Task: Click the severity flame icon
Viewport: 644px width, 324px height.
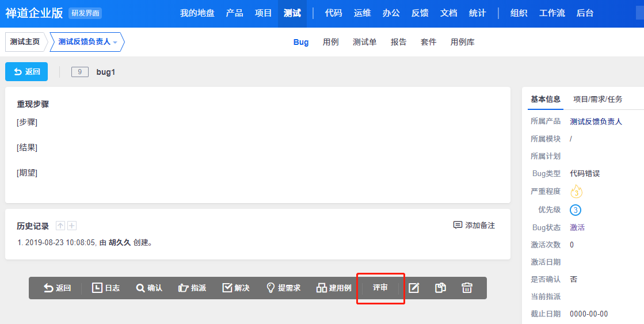Action: [x=576, y=192]
